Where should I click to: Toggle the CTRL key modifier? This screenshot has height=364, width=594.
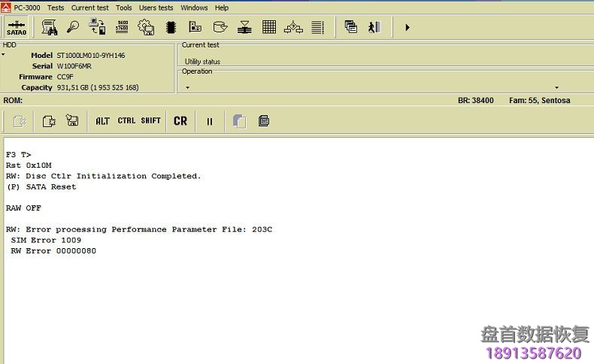126,120
